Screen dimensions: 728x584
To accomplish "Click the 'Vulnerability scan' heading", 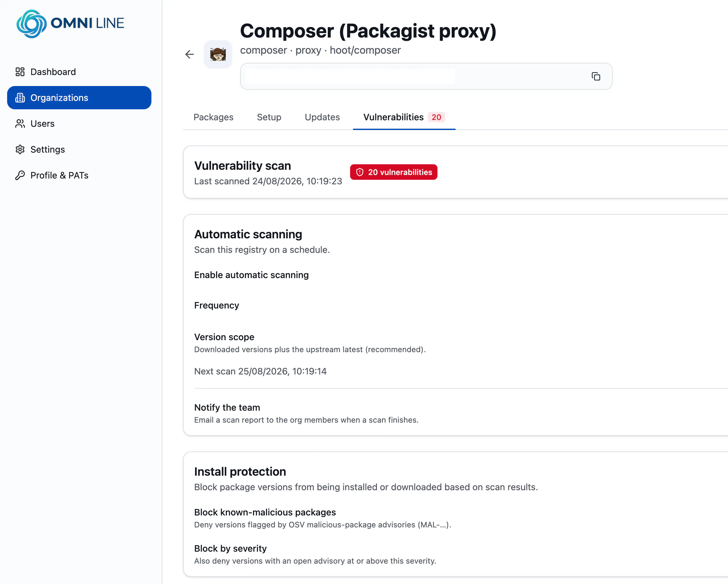I will pyautogui.click(x=243, y=166).
